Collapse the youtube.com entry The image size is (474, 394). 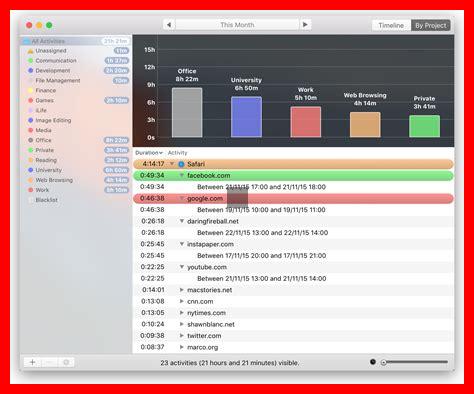[182, 267]
